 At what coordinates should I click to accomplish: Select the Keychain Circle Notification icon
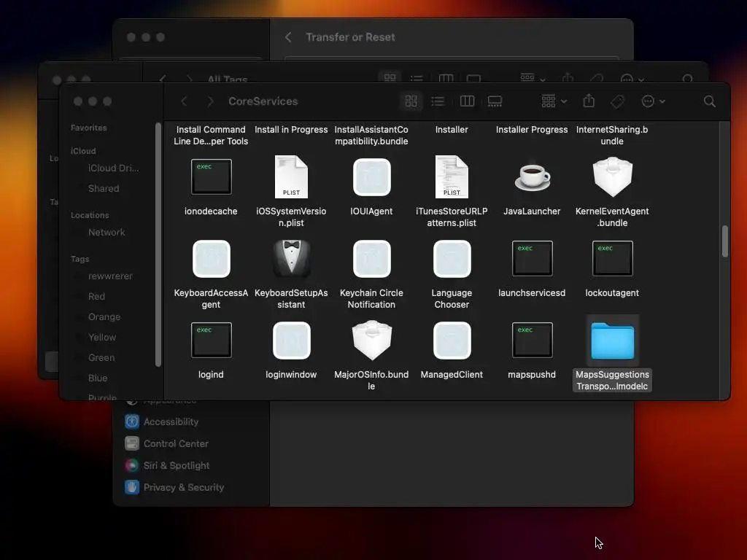click(371, 259)
